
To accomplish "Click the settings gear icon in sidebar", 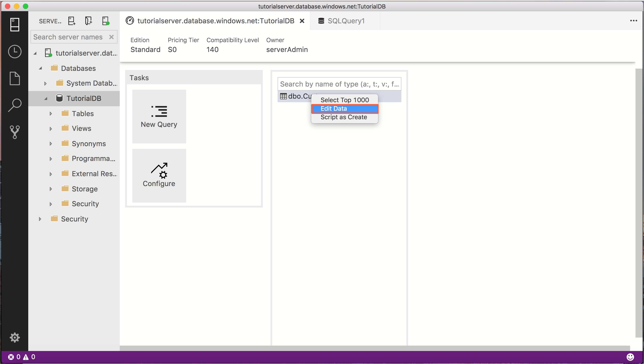I will [x=15, y=338].
